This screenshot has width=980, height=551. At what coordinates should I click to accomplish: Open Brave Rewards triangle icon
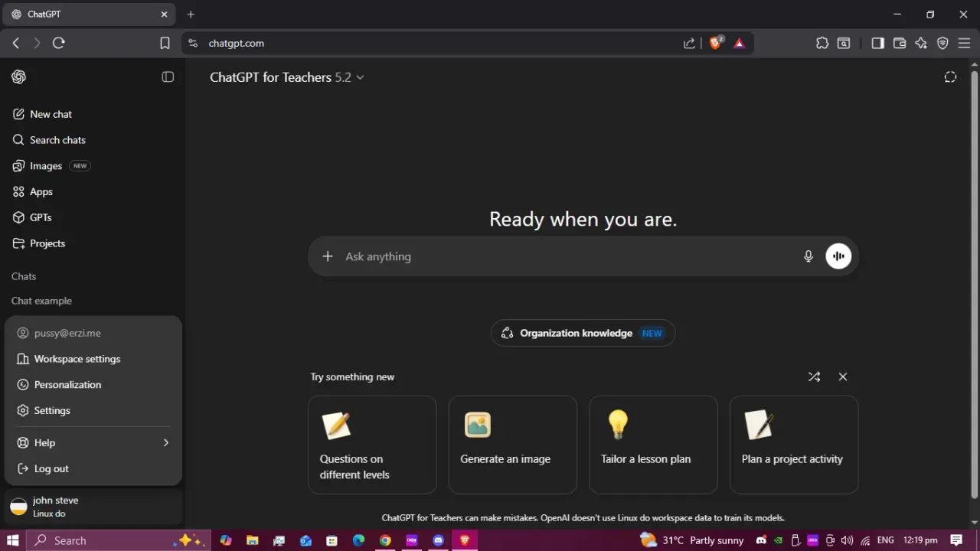[x=739, y=44]
